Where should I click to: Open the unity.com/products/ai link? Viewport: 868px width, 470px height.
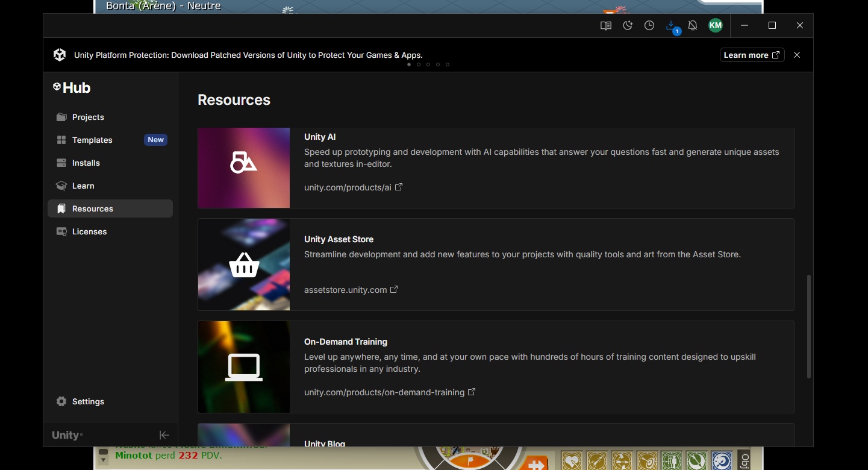pos(353,187)
